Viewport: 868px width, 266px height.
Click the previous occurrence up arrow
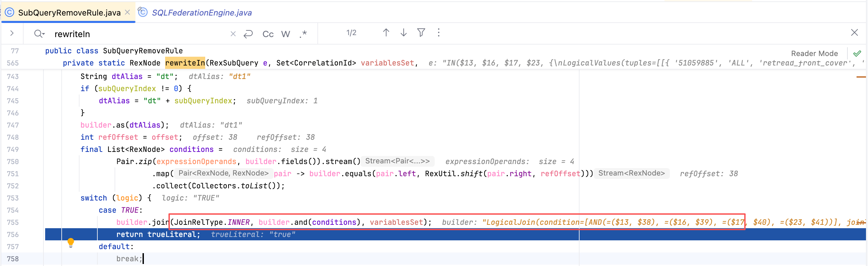386,33
